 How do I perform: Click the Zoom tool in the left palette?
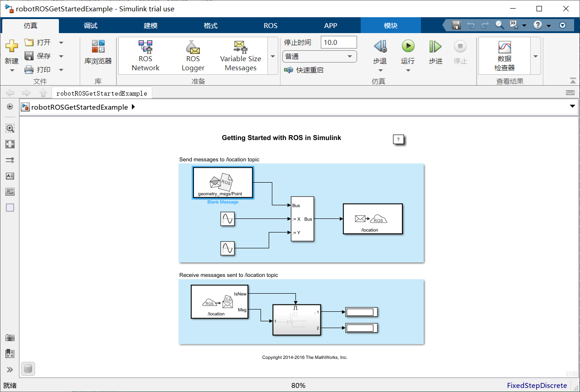[10, 128]
